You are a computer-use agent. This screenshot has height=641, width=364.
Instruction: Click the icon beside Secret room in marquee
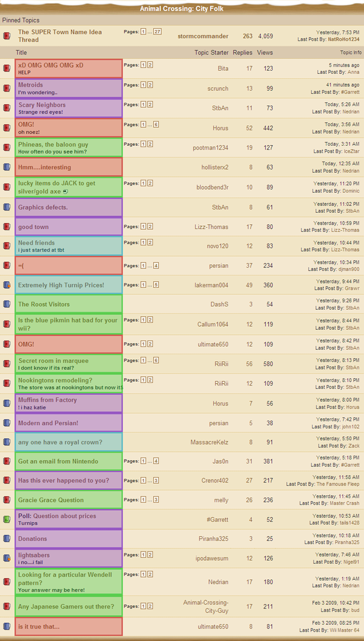click(x=6, y=364)
